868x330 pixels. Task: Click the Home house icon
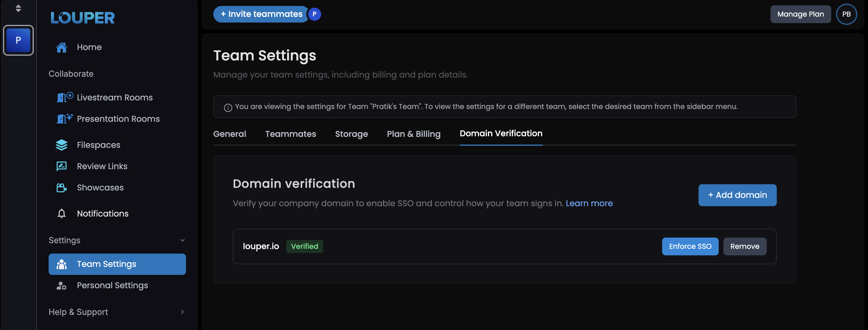pos(61,47)
